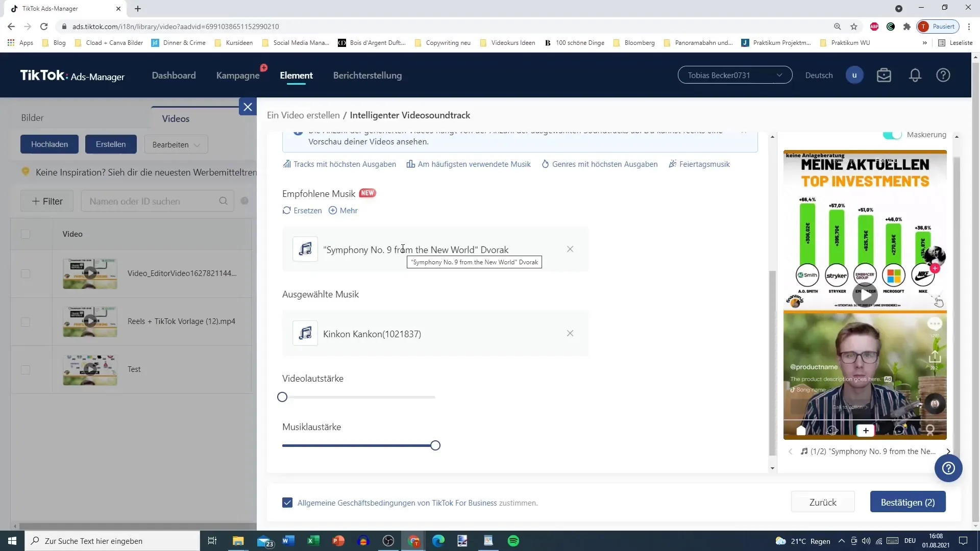Switch to the Videos tab

tap(176, 119)
